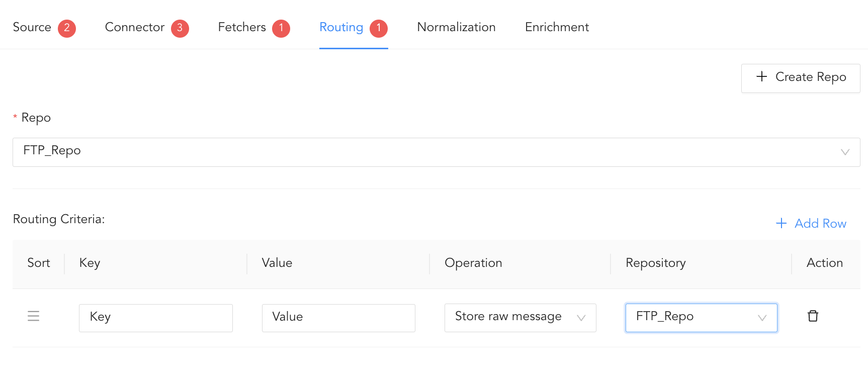Open the Store raw message operation dropdown

point(520,318)
